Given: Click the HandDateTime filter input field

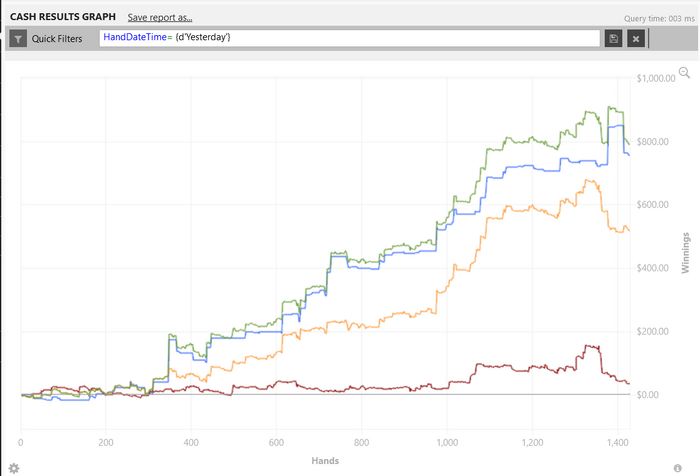Looking at the screenshot, I should tap(350, 38).
